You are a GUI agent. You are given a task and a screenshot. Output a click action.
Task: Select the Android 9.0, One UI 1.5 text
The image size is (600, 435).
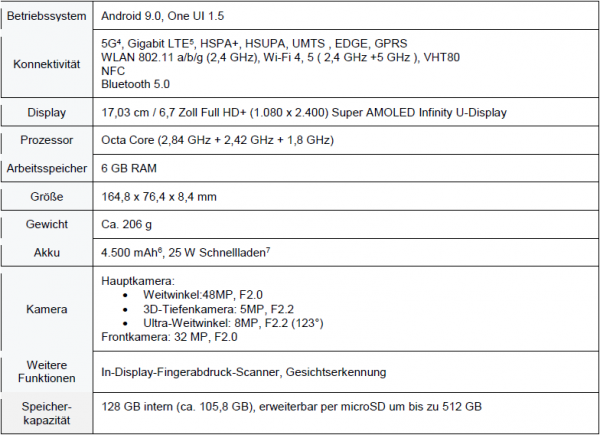(163, 16)
